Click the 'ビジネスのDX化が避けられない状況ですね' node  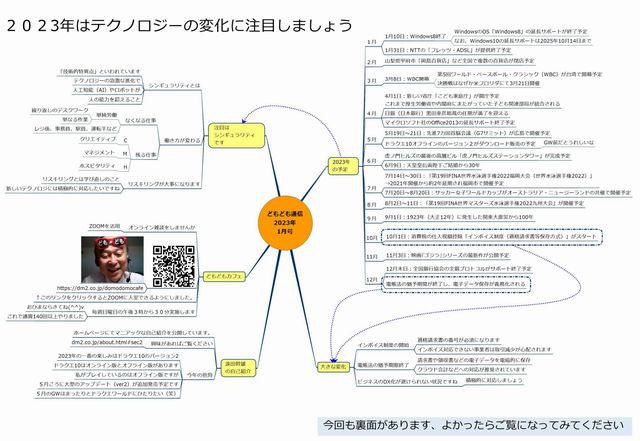coord(407,381)
